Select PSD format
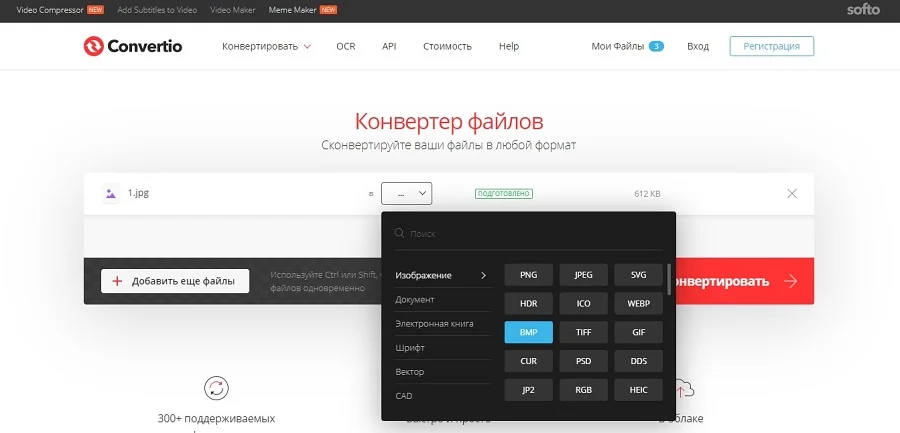The width and height of the screenshot is (900, 433). [583, 361]
